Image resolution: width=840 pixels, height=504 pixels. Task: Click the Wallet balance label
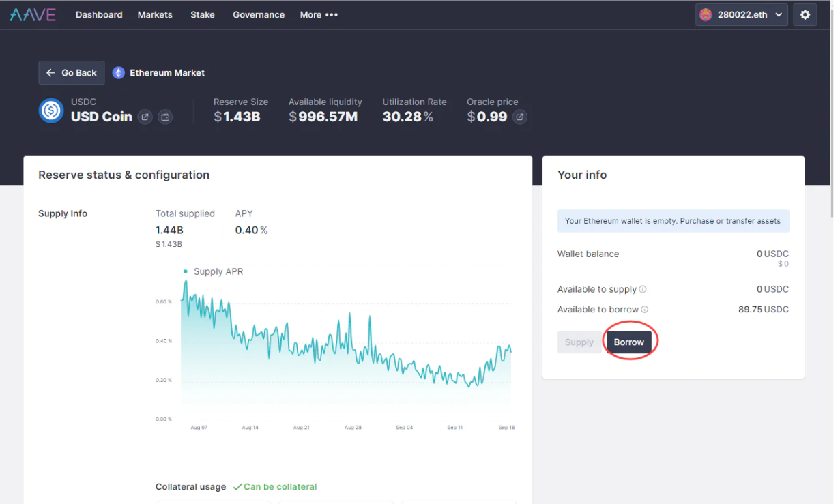tap(588, 254)
